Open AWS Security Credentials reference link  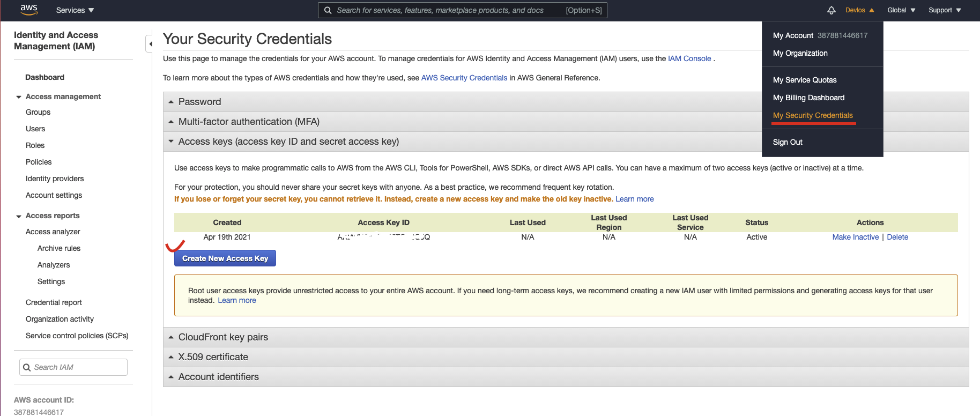464,78
